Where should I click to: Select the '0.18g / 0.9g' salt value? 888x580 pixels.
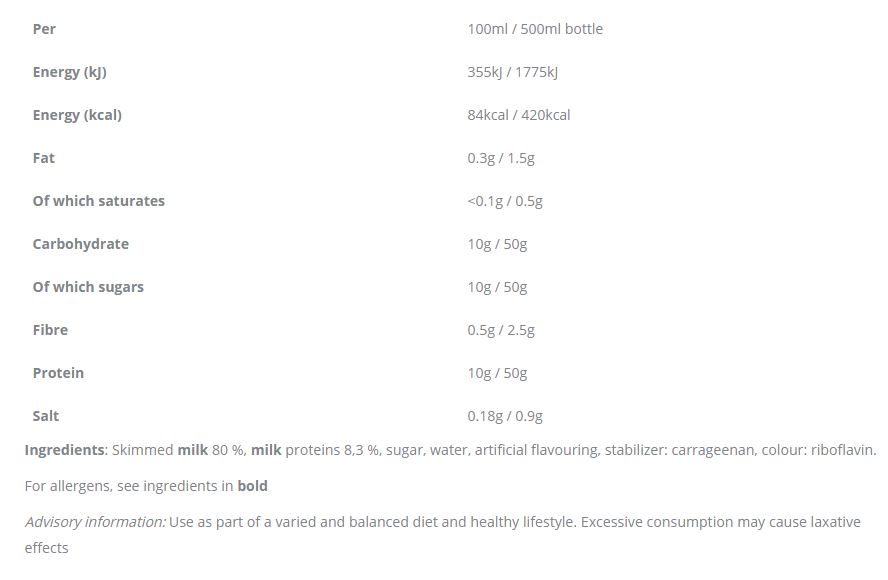coord(505,417)
